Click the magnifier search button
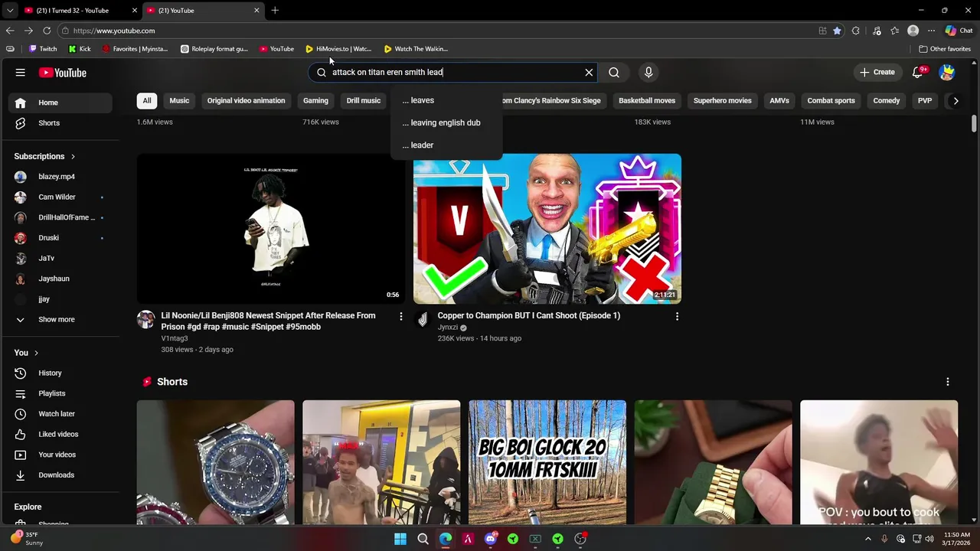Screen dimensions: 980x551 [614, 73]
